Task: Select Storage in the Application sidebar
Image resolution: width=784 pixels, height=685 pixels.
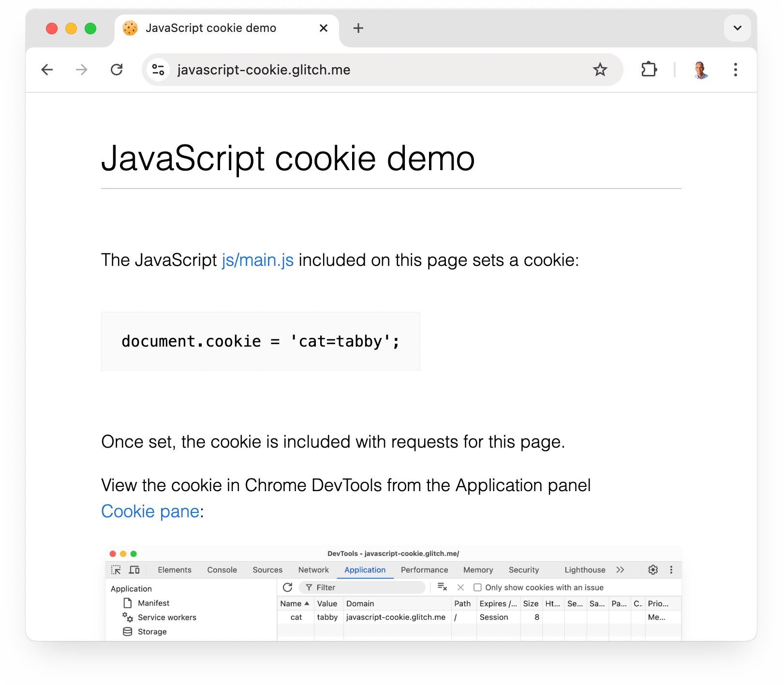Action: 152,631
